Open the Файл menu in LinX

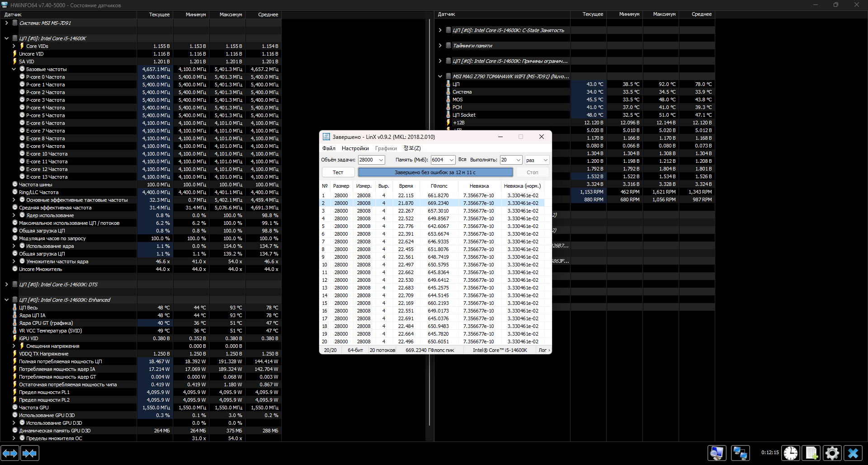329,148
